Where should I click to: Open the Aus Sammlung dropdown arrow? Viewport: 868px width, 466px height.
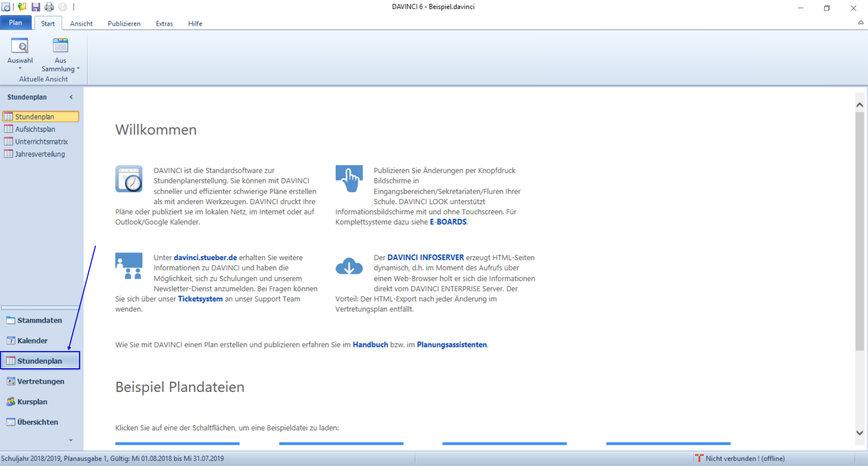point(78,69)
